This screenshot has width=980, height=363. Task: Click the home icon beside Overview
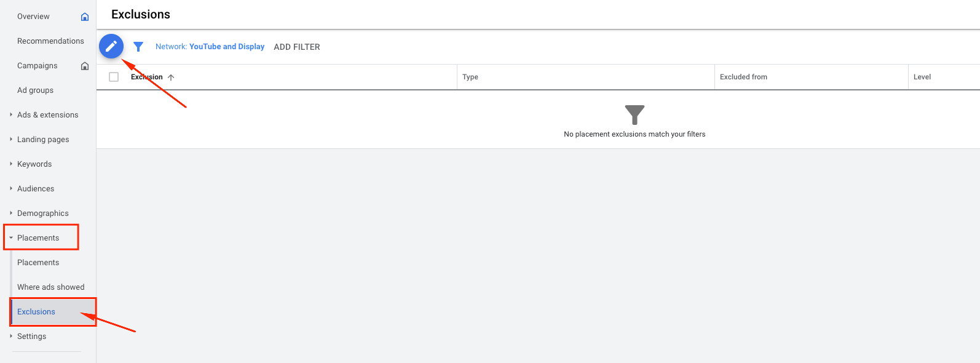(x=85, y=17)
